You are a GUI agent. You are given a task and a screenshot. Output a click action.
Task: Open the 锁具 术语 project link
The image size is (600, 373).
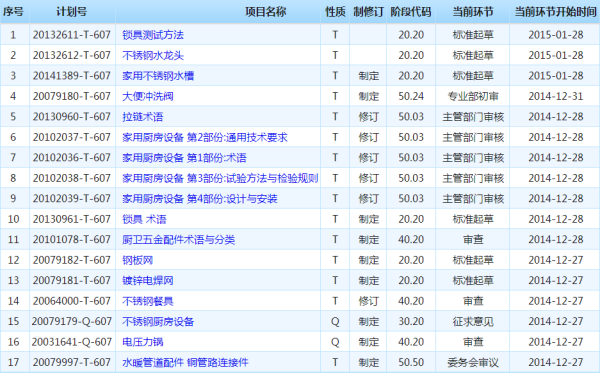[144, 219]
